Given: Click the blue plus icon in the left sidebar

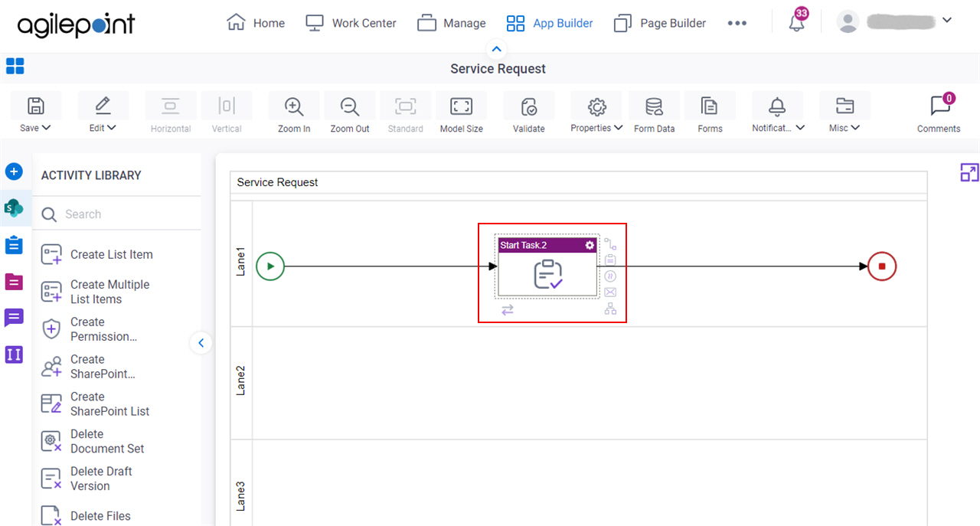Looking at the screenshot, I should pyautogui.click(x=14, y=172).
